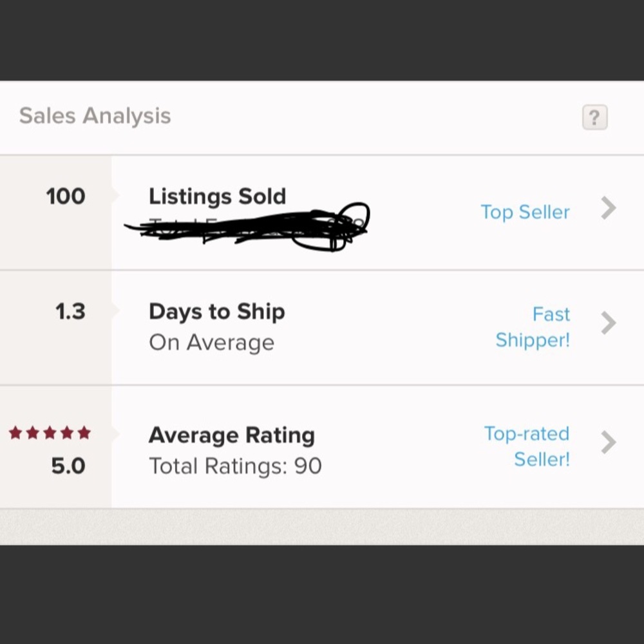Click the 100 Listings Sold stat number
The height and width of the screenshot is (644, 644).
[65, 196]
